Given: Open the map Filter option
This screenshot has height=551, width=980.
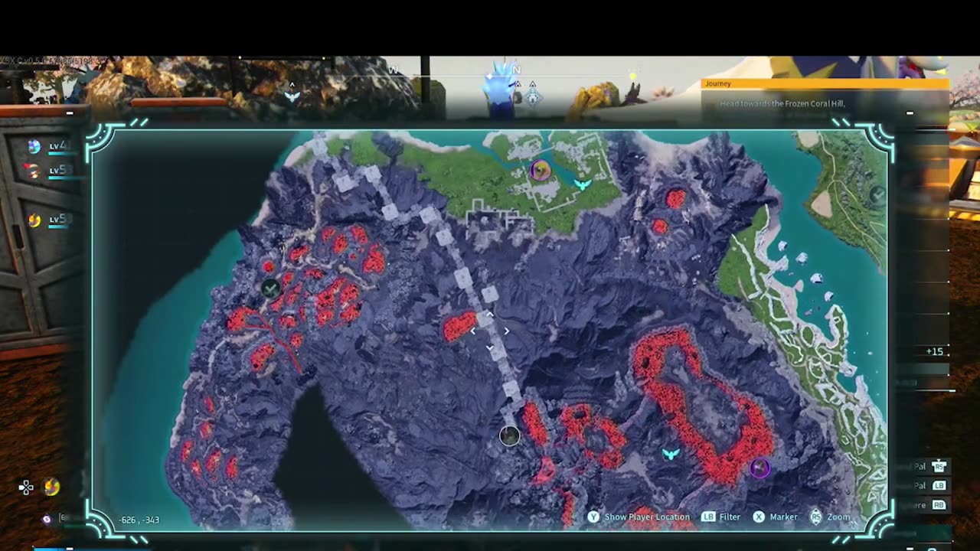Looking at the screenshot, I should [730, 517].
